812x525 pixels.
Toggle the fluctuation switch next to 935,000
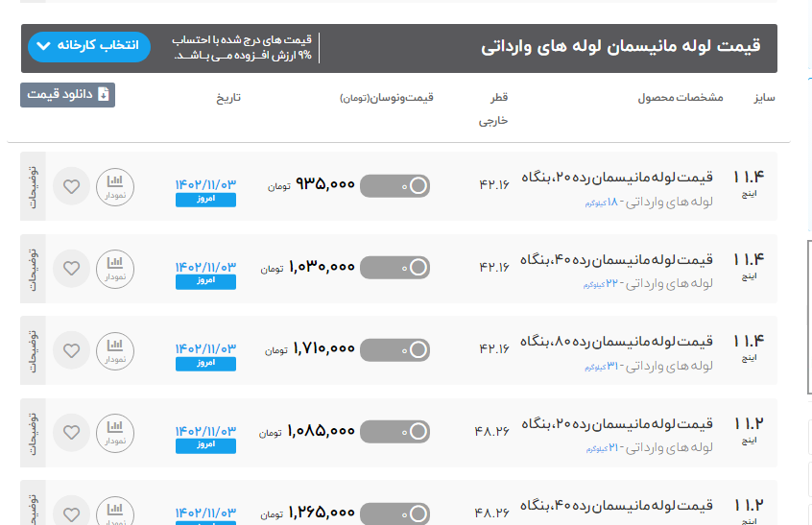394,185
